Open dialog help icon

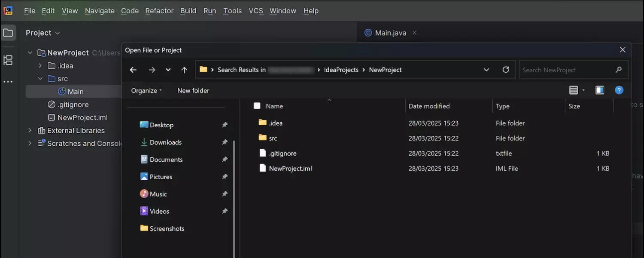pos(619,90)
